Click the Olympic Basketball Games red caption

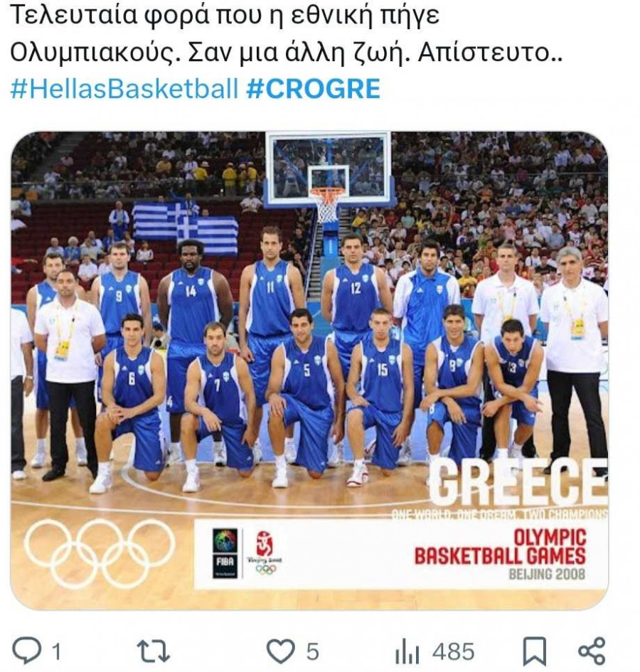(x=500, y=548)
